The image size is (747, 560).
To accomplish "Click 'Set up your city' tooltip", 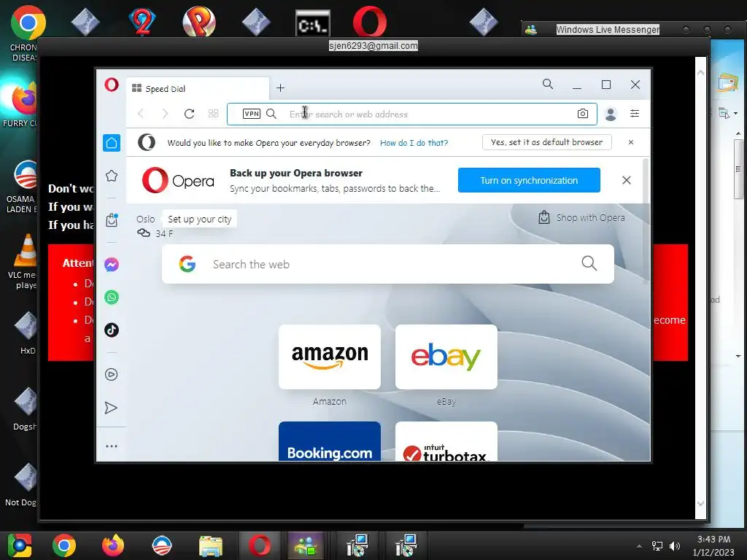I will tap(200, 219).
